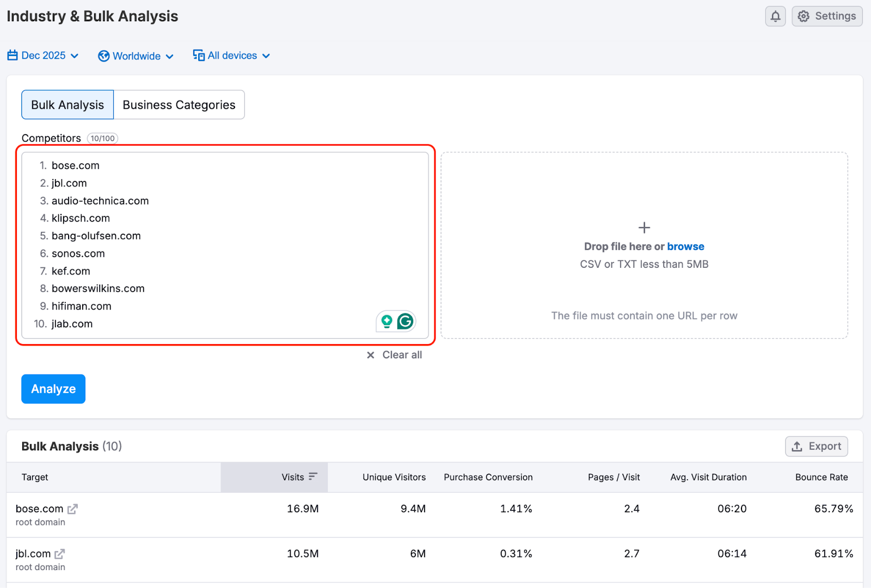Click the Analyze button
Screen dimensions: 871x588
pos(53,389)
